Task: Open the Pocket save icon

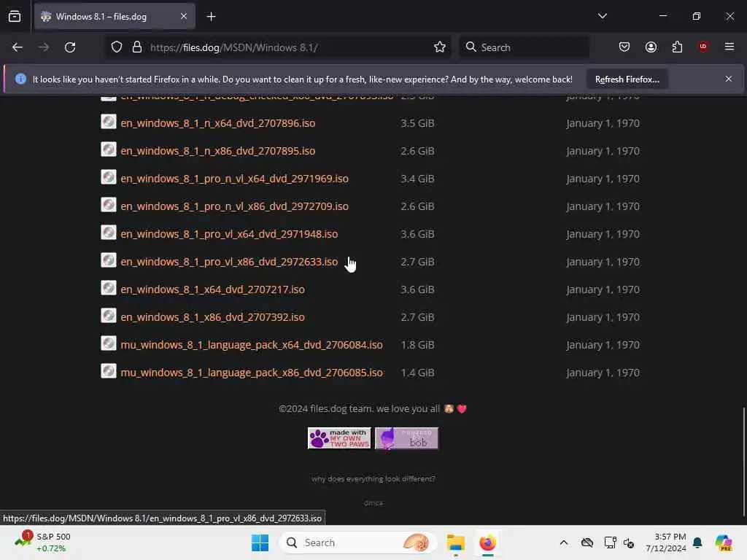Action: (x=624, y=47)
